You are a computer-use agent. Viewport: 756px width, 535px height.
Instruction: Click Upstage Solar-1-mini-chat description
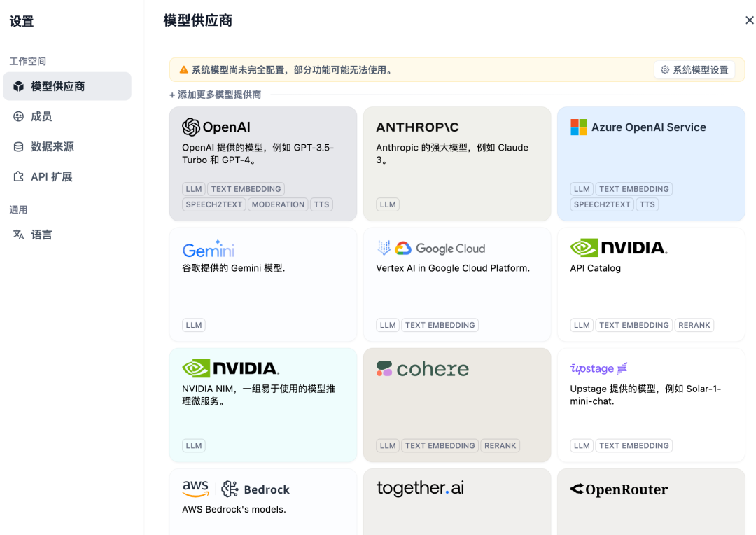(645, 395)
